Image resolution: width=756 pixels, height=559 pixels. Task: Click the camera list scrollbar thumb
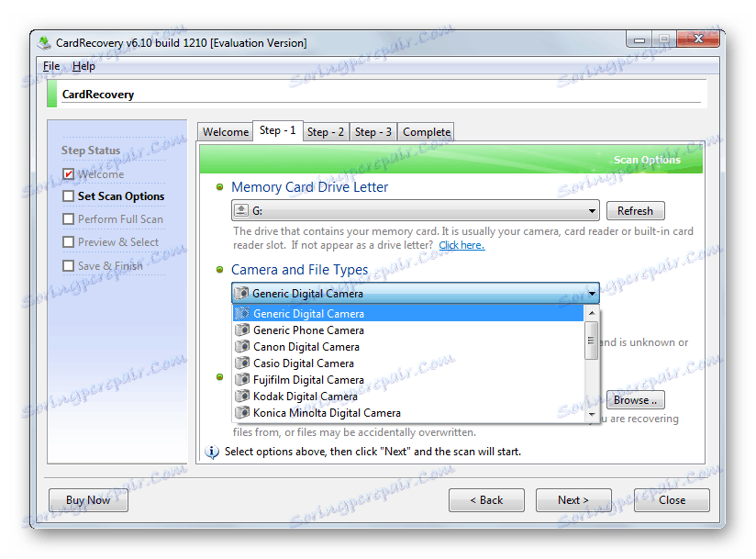pos(591,341)
